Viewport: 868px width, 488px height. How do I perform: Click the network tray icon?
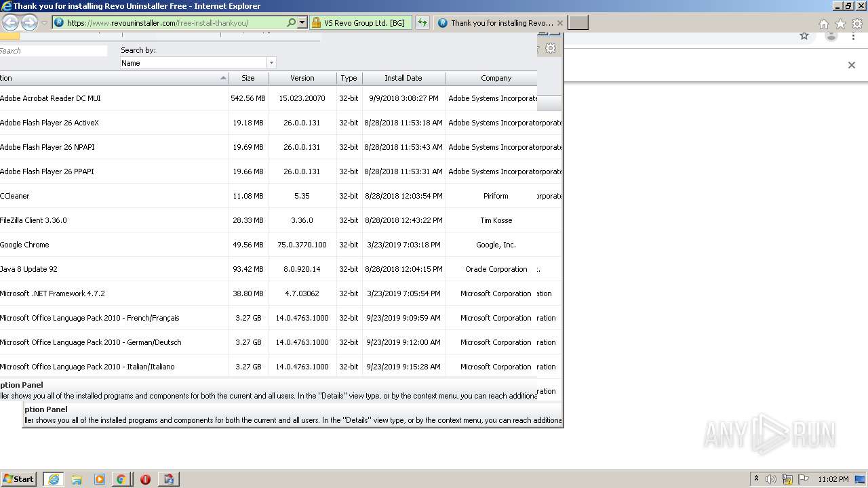pyautogui.click(x=787, y=479)
